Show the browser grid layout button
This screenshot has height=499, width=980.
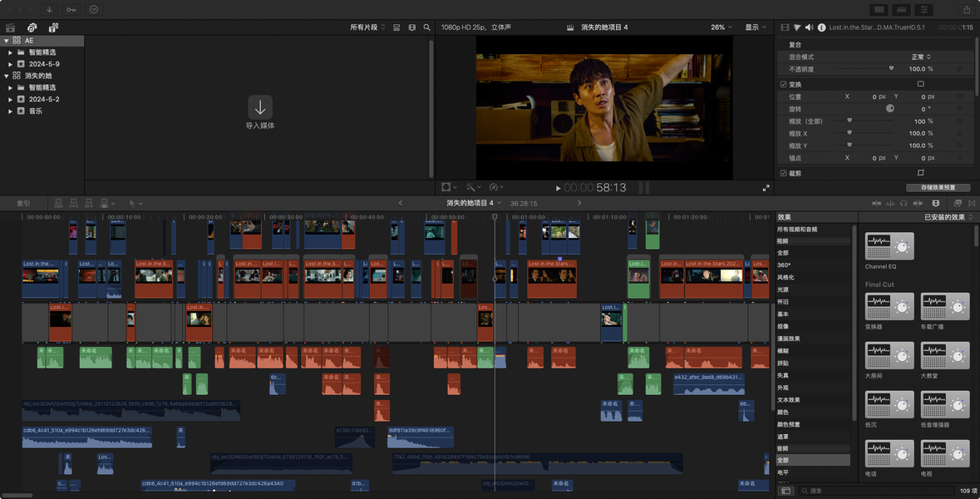(x=879, y=9)
